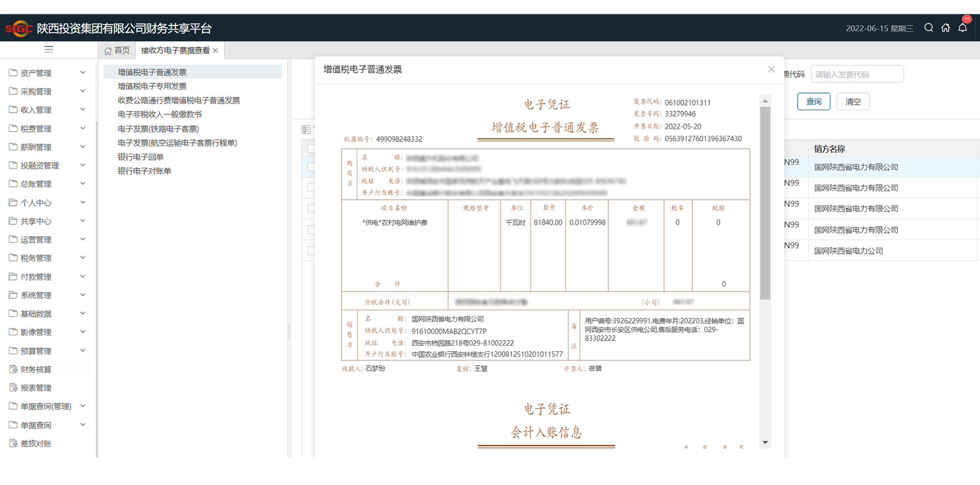Select 增值税电子专用发票 in the invoice type list
The height and width of the screenshot is (485, 980).
click(152, 86)
